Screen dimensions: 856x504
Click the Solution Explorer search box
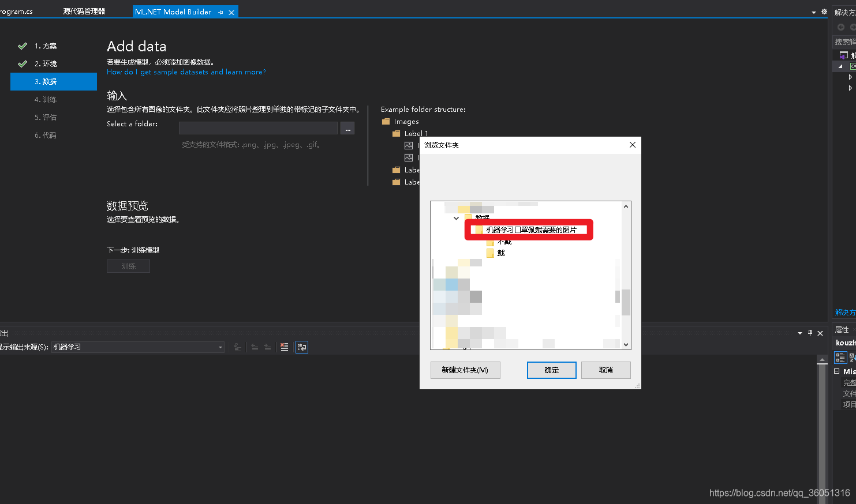click(x=845, y=42)
